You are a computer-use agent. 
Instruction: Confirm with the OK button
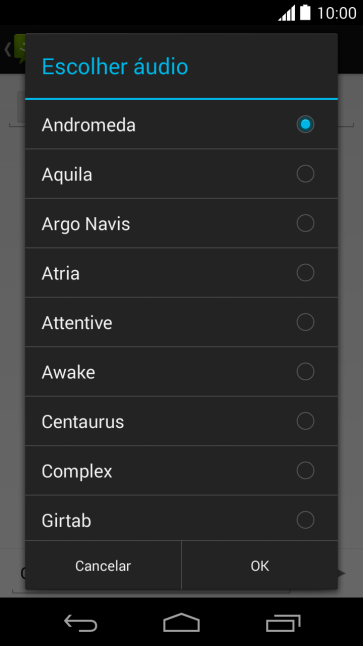point(260,565)
